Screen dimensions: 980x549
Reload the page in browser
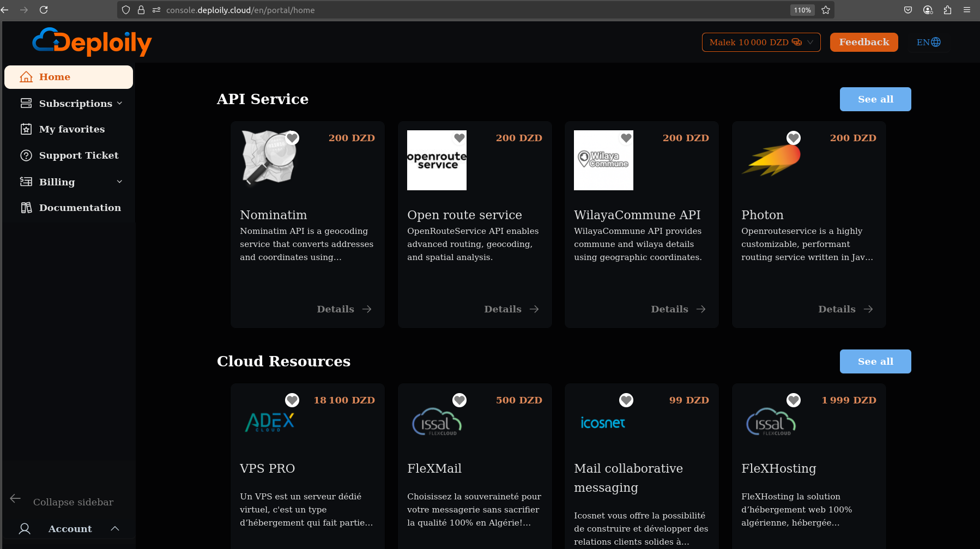coord(44,10)
